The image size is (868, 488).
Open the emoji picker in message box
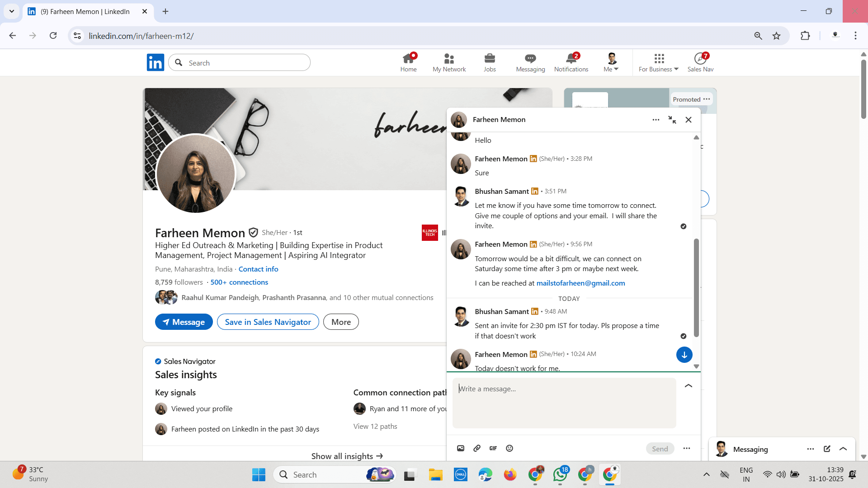(509, 448)
